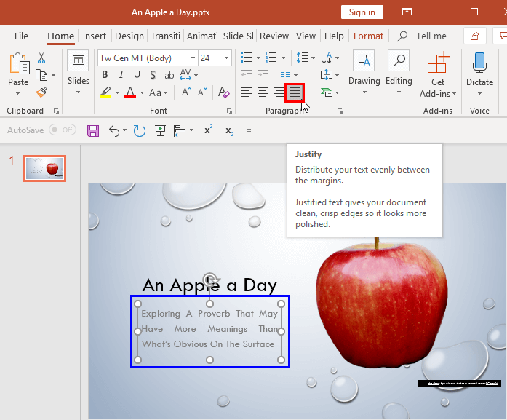Switch to the Insert tab

coord(95,36)
